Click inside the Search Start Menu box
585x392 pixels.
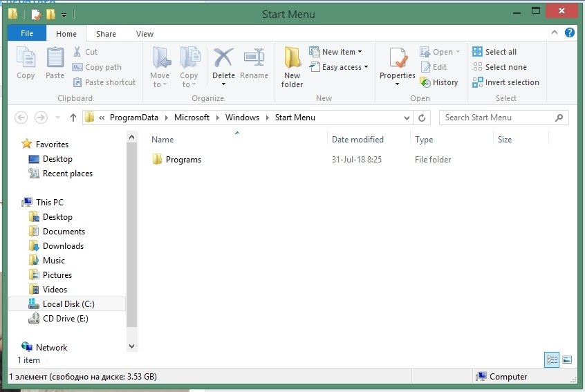tap(503, 118)
